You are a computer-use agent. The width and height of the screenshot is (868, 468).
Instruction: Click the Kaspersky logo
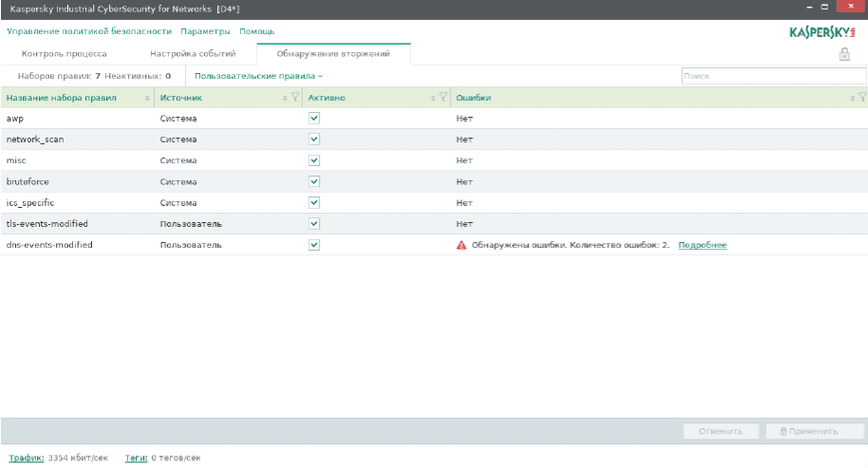(822, 31)
